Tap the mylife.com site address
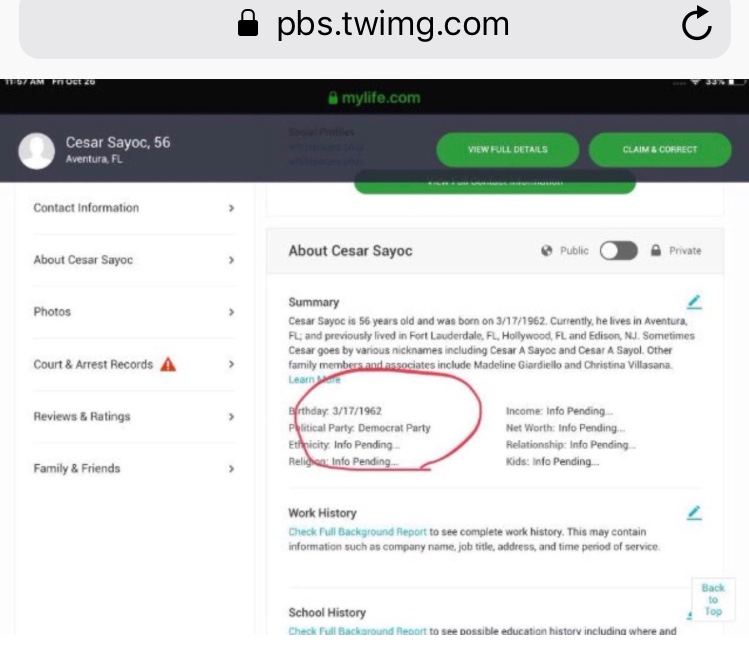 (x=381, y=98)
